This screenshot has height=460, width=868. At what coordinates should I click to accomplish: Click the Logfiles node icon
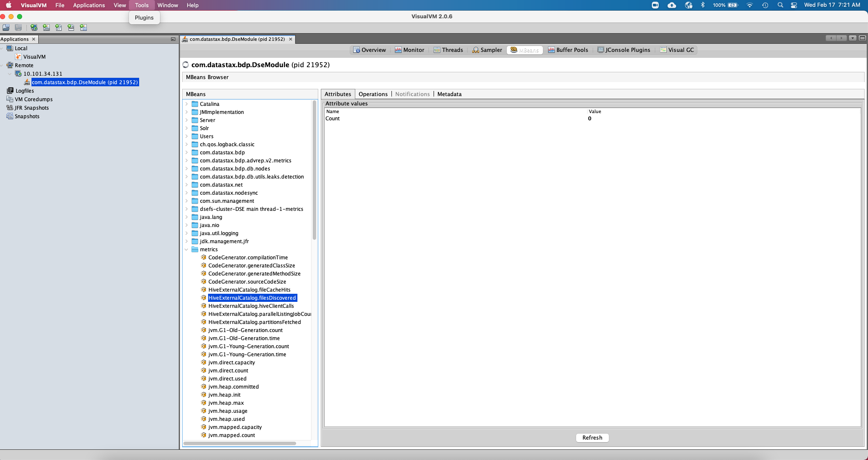click(10, 91)
